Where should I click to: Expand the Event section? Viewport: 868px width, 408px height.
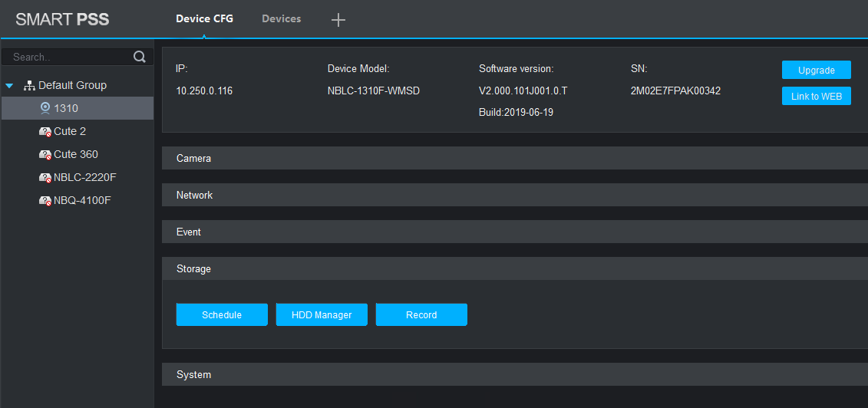515,232
